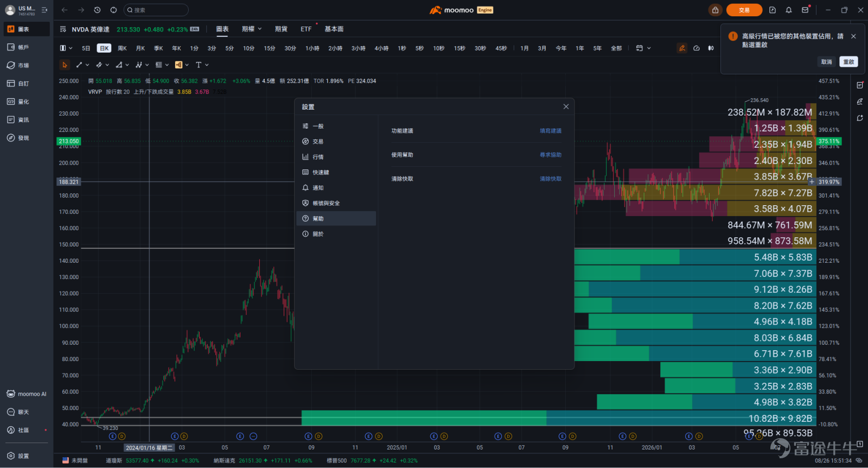Switch to 基本面 fundamentals tab
868x468 pixels.
(334, 29)
